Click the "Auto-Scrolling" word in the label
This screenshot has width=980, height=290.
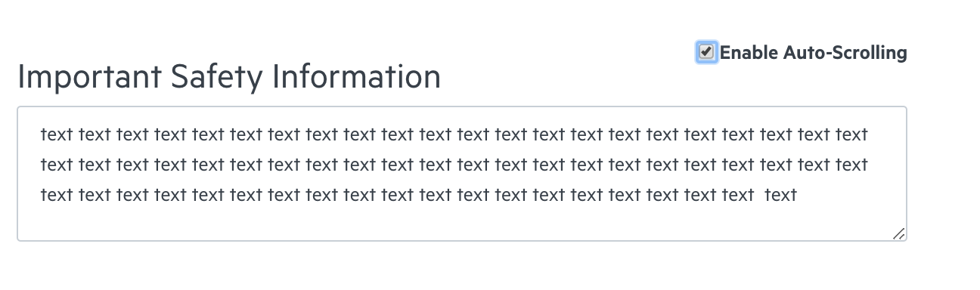(845, 53)
